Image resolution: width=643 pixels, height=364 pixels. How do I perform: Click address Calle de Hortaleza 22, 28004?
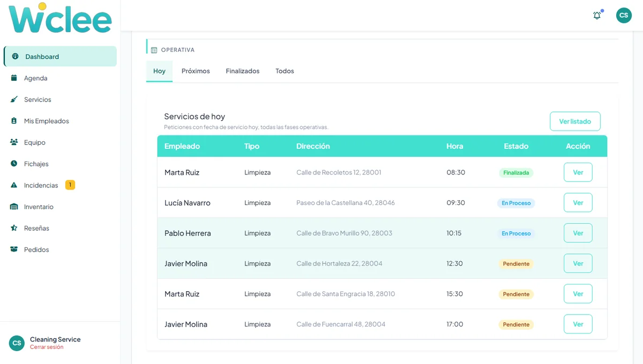click(339, 263)
